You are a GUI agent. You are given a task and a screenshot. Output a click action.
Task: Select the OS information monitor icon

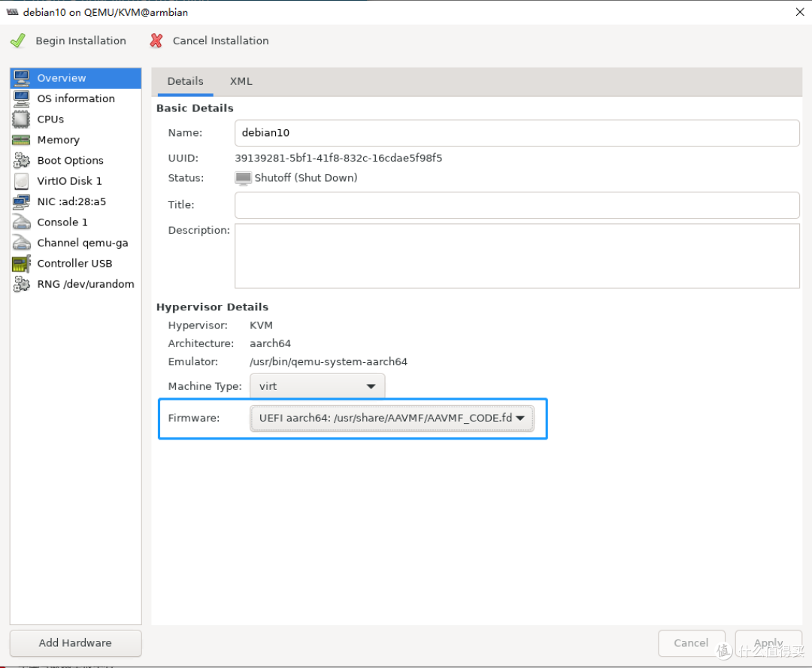(22, 99)
